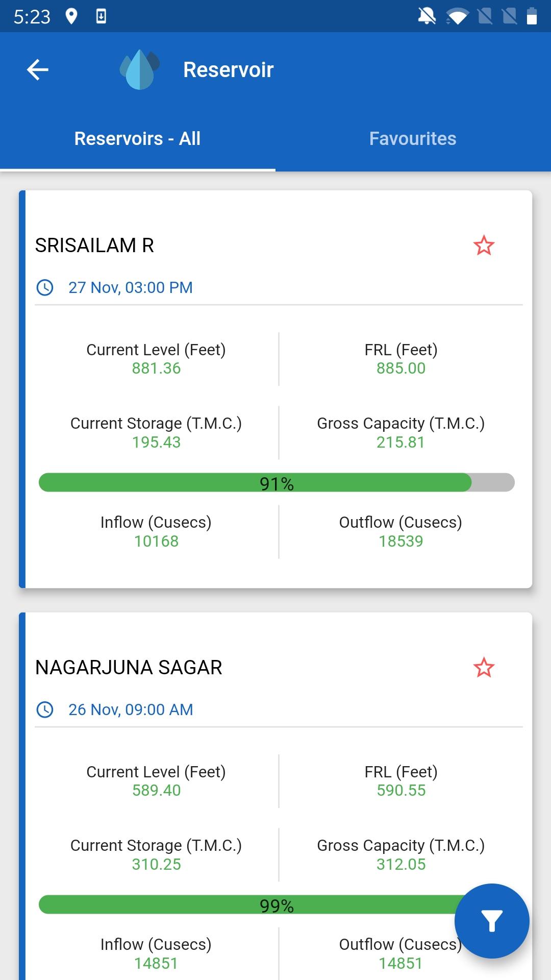Toggle favourite star for NAGARJUNA SAGAR
The image size is (551, 980).
tap(484, 668)
